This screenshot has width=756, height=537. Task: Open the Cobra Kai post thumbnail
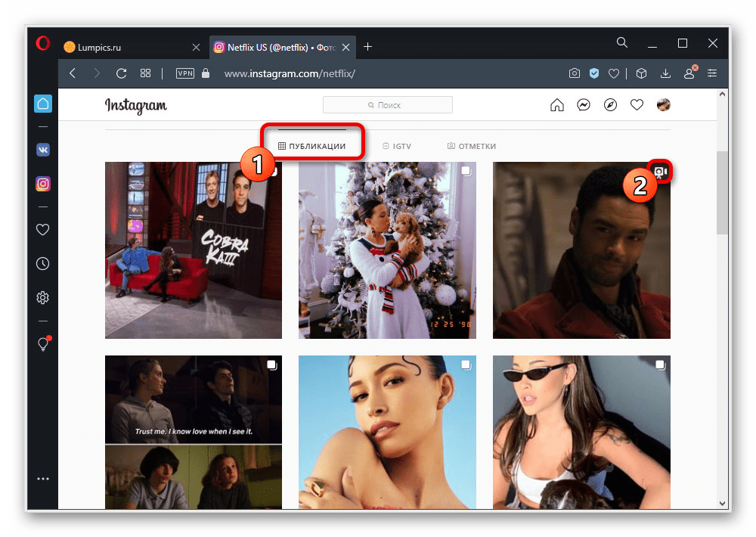coord(194,250)
